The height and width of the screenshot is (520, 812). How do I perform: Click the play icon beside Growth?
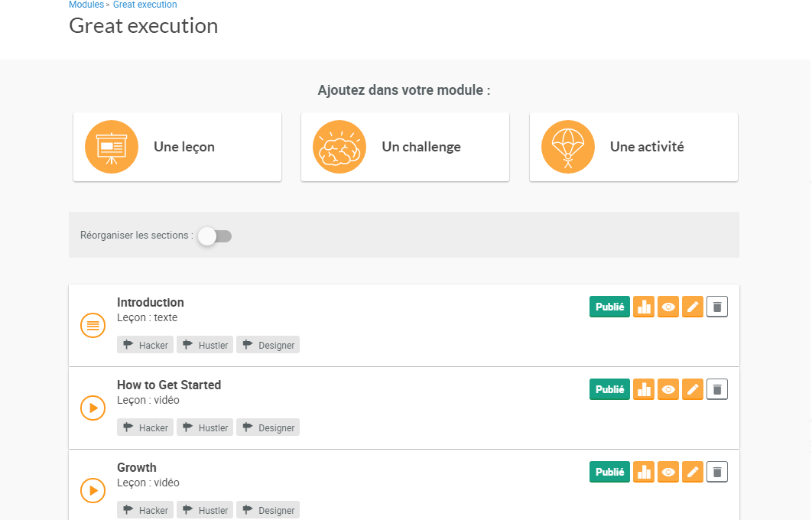point(93,490)
